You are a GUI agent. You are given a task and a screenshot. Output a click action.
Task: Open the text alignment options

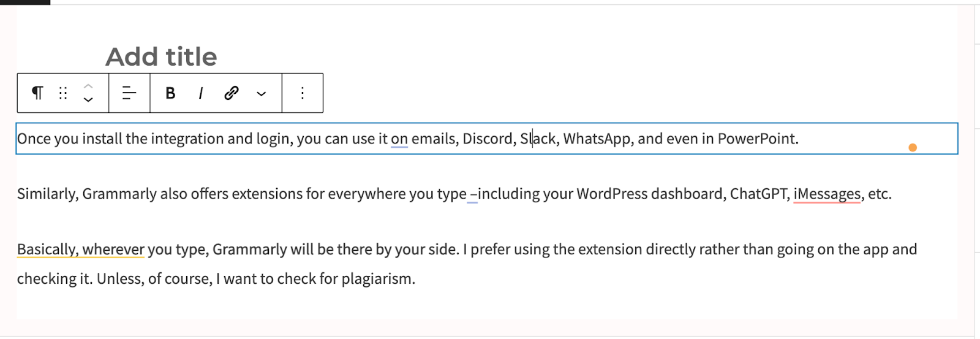(x=129, y=93)
